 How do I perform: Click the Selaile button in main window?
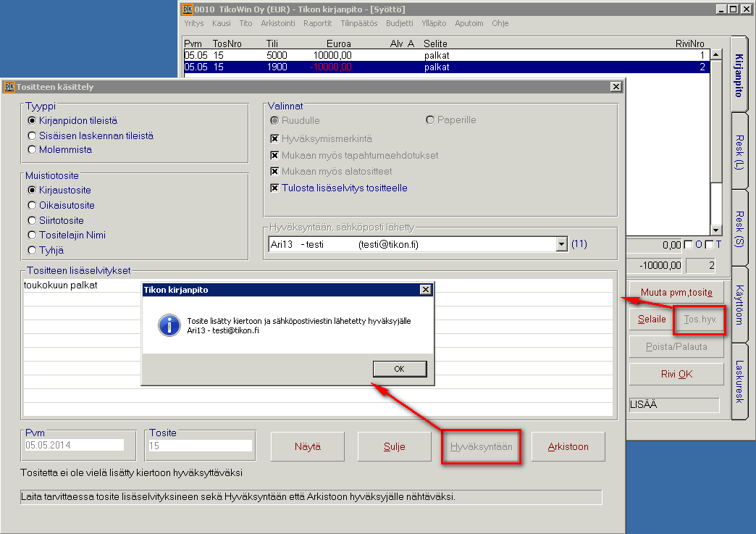click(652, 320)
